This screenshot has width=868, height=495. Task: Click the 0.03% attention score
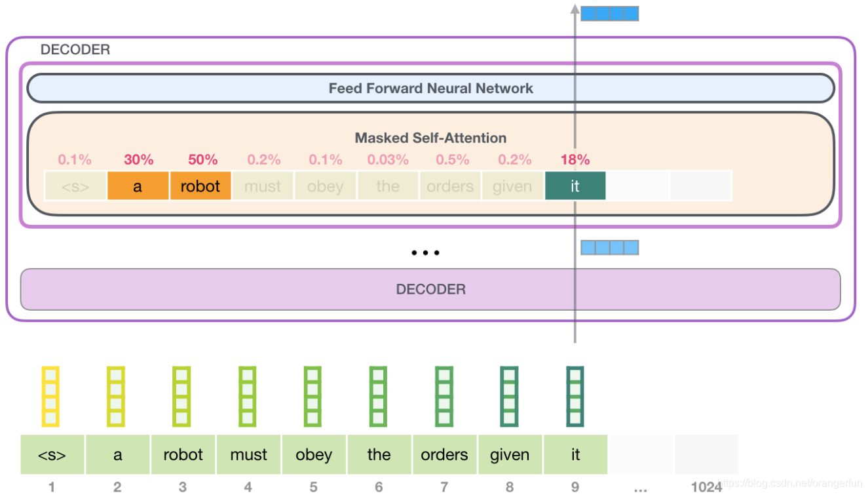[x=388, y=159]
